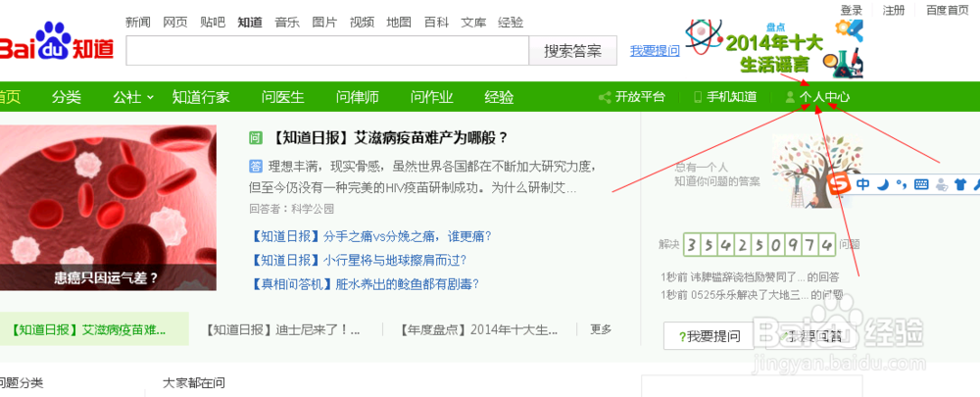The height and width of the screenshot is (397, 980).
Task: Expand the 公社 dropdown menu
Action: click(133, 97)
